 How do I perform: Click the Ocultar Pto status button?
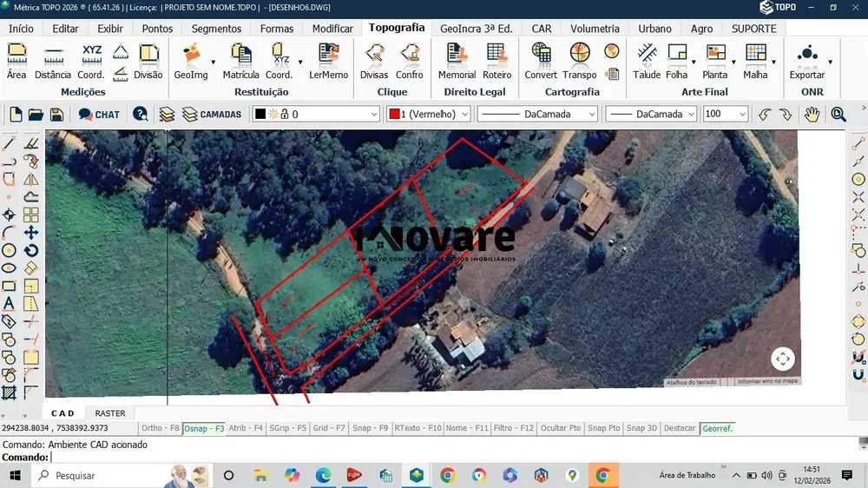pos(561,428)
